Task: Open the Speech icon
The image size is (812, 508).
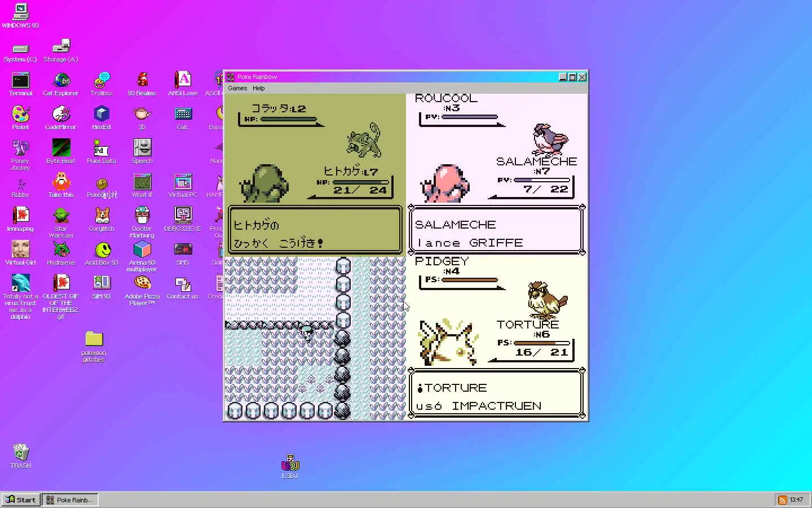Action: 142,152
